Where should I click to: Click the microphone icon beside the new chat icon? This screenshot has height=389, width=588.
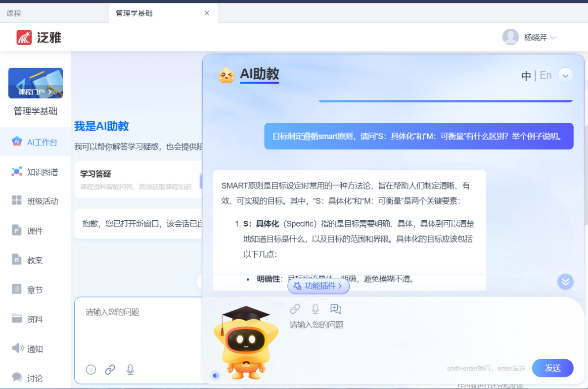(x=315, y=309)
